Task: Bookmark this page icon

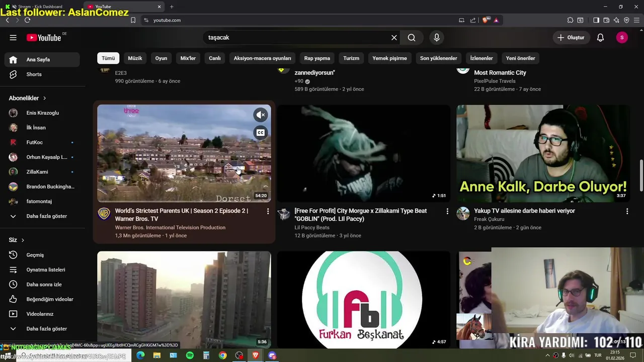Action: pyautogui.click(x=133, y=20)
